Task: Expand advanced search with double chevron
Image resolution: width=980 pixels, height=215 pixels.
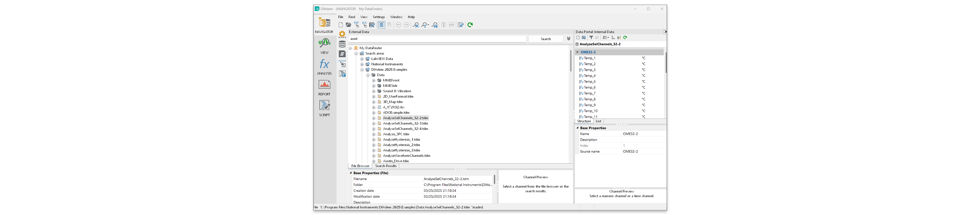Action: tap(568, 39)
